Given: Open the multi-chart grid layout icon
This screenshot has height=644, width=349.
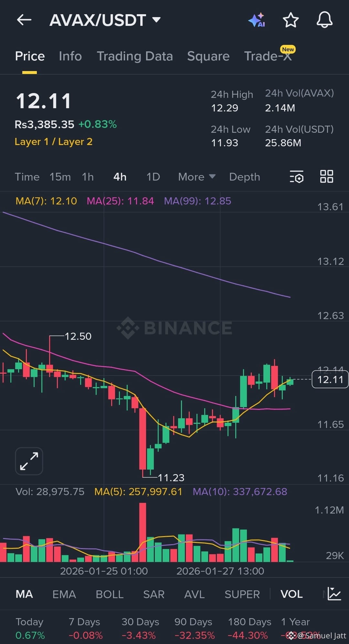Looking at the screenshot, I should click(326, 177).
